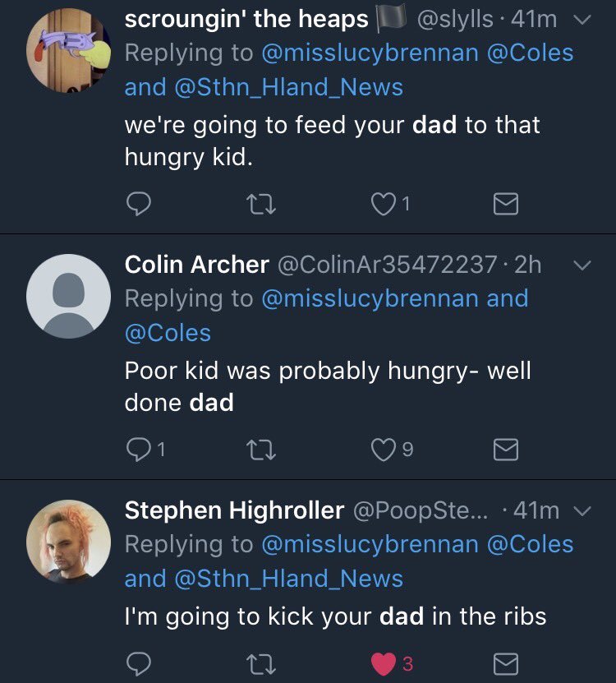Send scroungin' the heaps tweet via message

click(505, 204)
